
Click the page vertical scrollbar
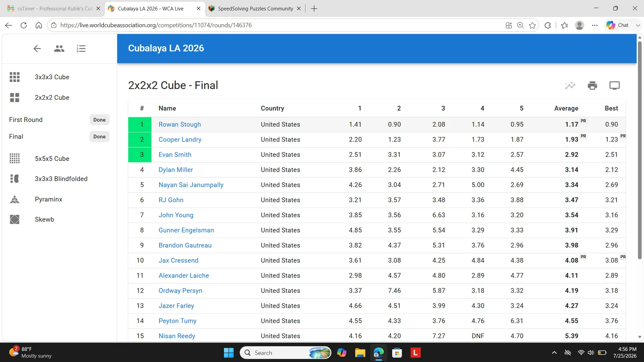coord(640,150)
